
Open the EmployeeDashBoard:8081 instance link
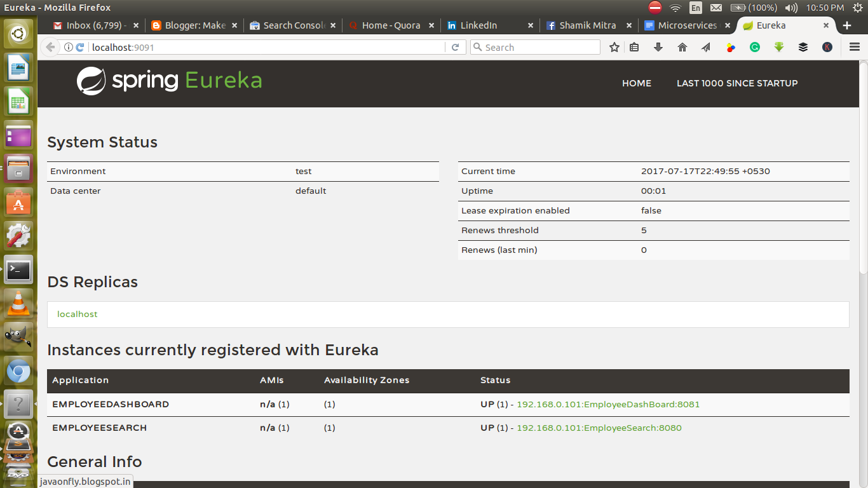point(608,404)
